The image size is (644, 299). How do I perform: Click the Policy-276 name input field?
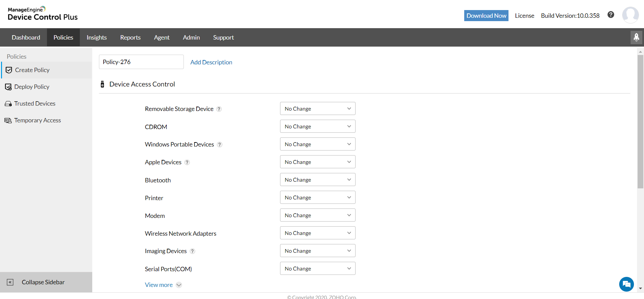coord(141,62)
